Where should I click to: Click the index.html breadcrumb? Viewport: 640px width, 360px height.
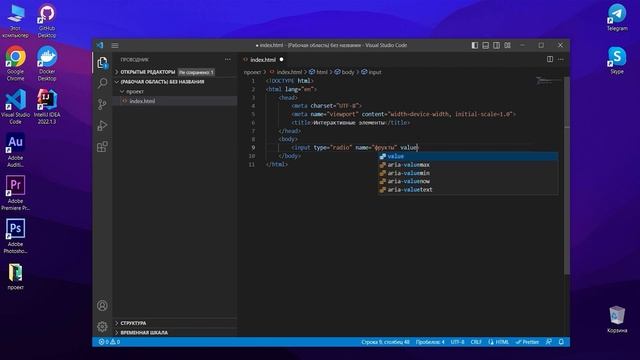click(289, 72)
